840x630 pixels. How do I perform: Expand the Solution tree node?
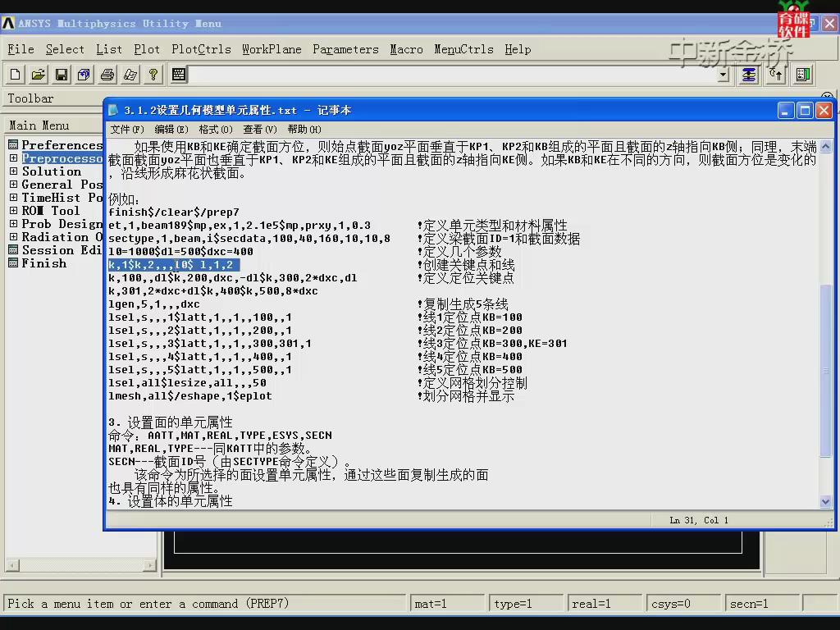click(13, 171)
